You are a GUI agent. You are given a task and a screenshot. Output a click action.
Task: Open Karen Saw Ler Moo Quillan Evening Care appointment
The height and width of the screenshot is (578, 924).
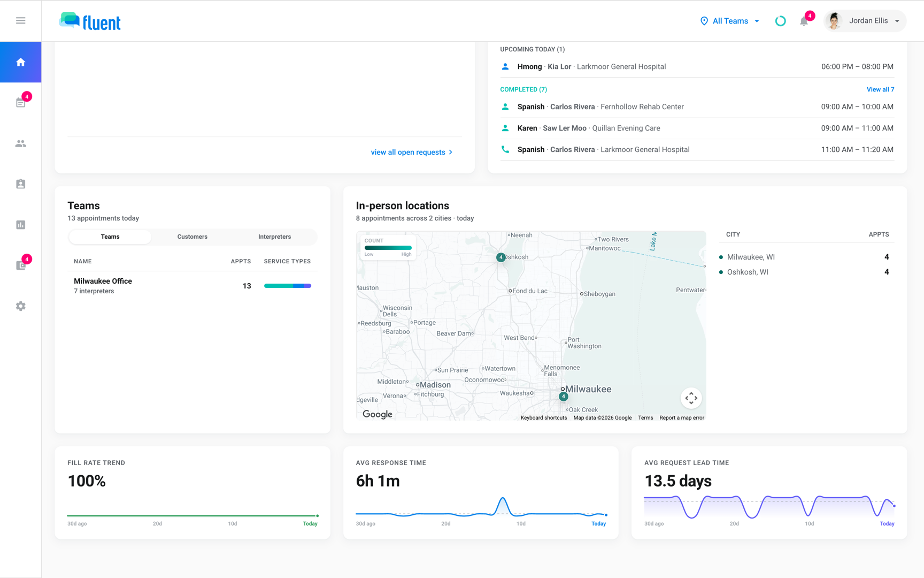[697, 128]
